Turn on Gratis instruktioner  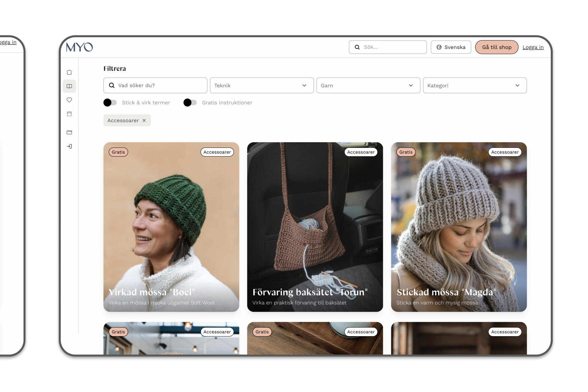coord(191,102)
